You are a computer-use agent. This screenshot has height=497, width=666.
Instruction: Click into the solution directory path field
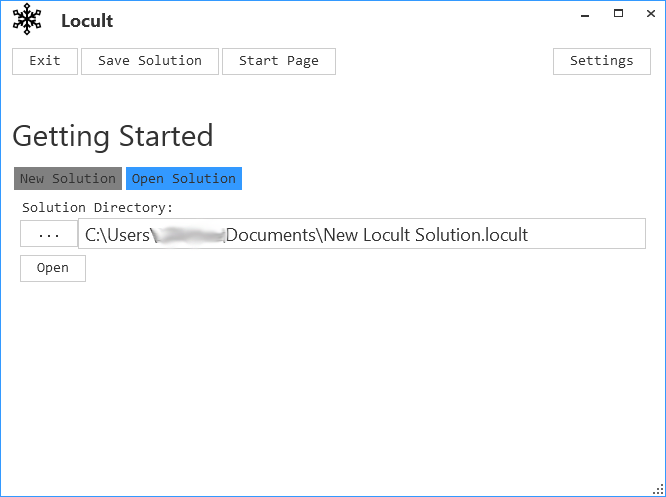(x=580, y=235)
